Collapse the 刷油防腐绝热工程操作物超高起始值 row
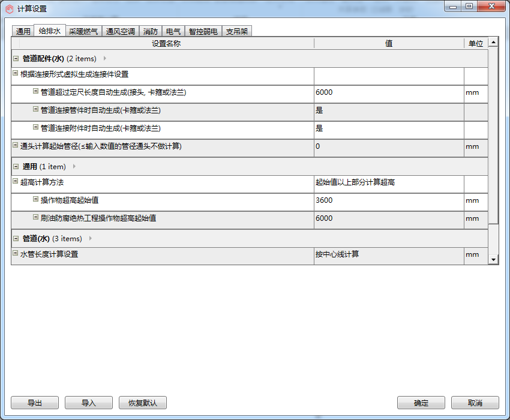The height and width of the screenshot is (420, 510). 36,217
